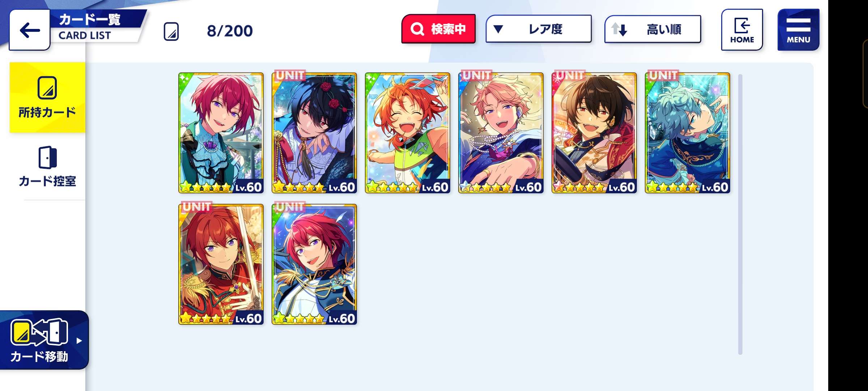Click the card list vertical scrollbar
This screenshot has width=868, height=391.
(x=740, y=214)
